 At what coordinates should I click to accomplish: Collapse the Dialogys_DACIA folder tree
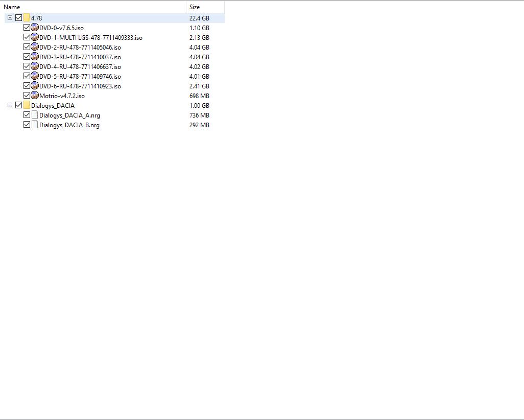(x=10, y=105)
